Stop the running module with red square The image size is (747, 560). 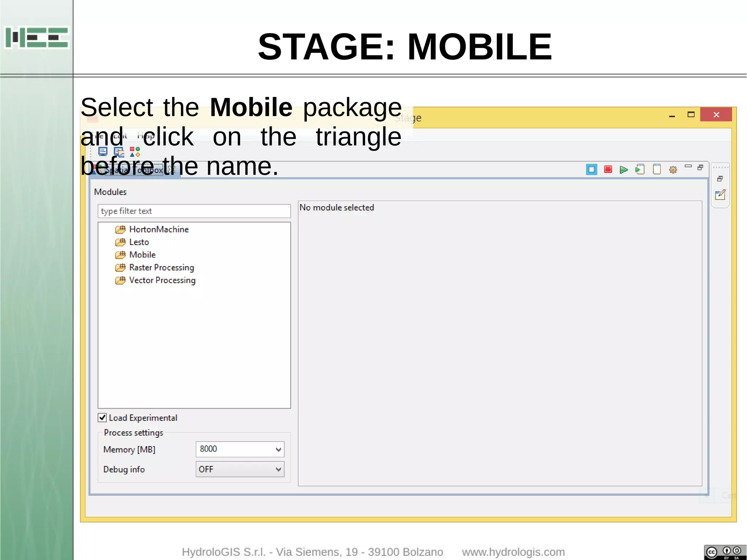[608, 169]
